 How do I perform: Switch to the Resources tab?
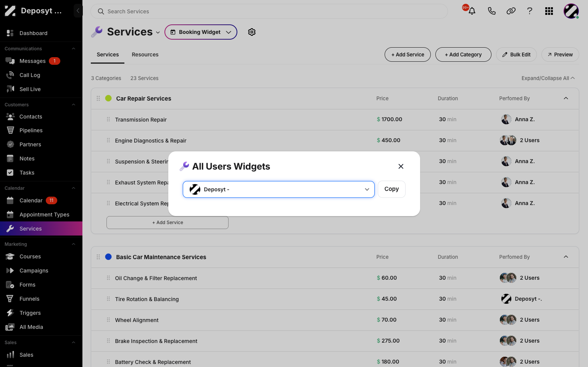(145, 55)
